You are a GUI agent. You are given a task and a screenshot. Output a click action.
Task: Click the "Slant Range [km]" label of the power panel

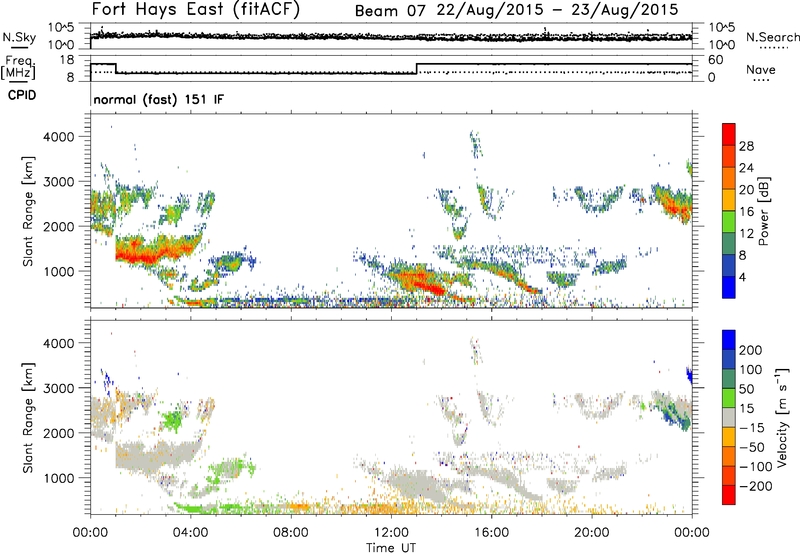tap(28, 211)
